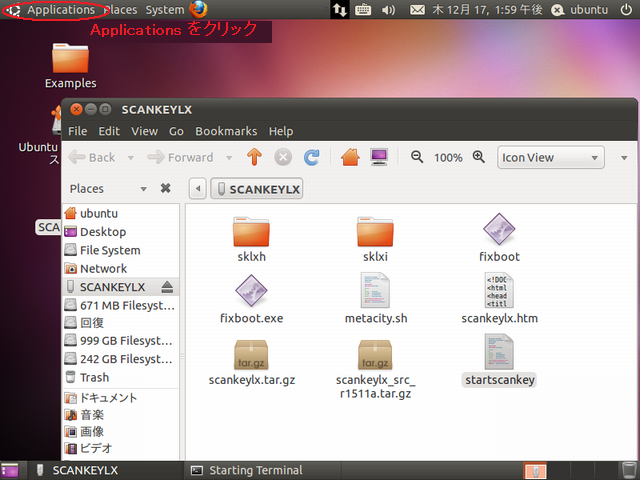
Task: Close the Places sidebar pane
Action: [x=165, y=188]
